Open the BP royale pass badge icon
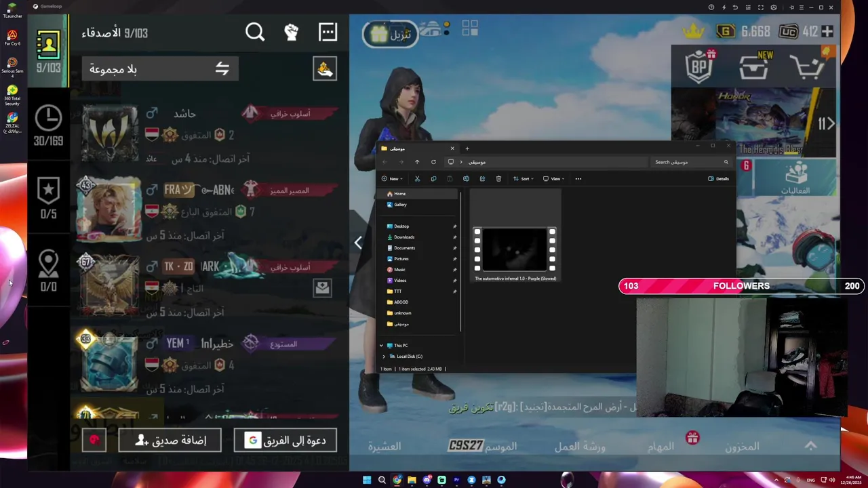The height and width of the screenshot is (488, 868). (x=701, y=66)
